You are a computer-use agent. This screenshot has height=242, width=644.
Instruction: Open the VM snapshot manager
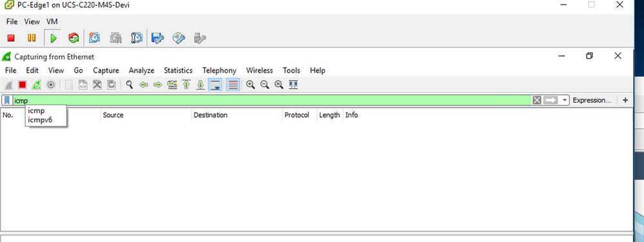click(137, 38)
